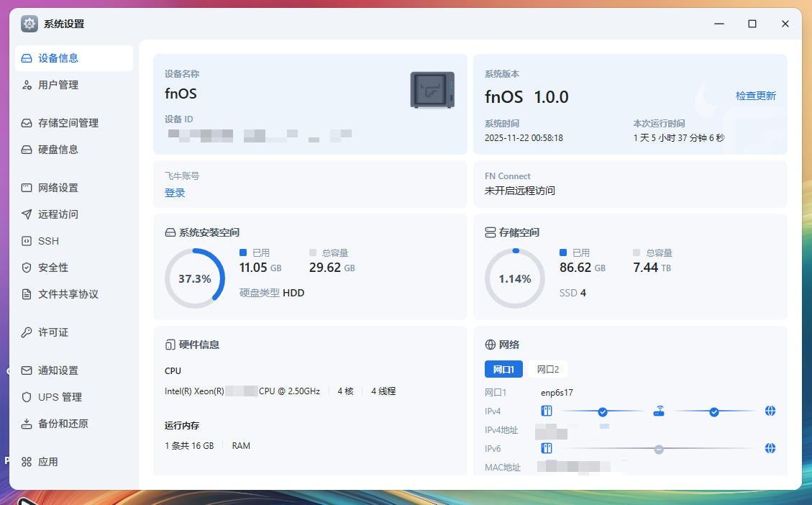Open 存储空间管理 settings page
This screenshot has width=812, height=505.
tap(68, 123)
